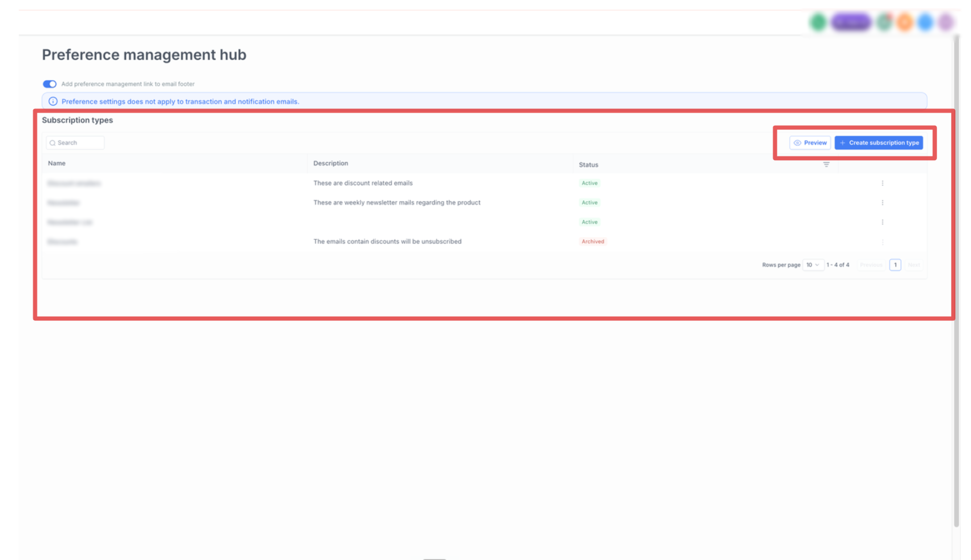Go to the Previous page in pagination
Image resolution: width=971 pixels, height=560 pixels.
[x=871, y=265]
